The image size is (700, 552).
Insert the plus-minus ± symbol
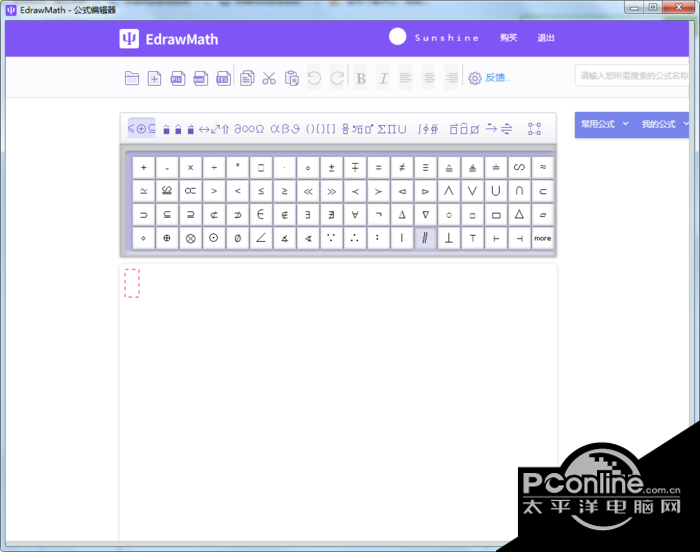(x=331, y=167)
